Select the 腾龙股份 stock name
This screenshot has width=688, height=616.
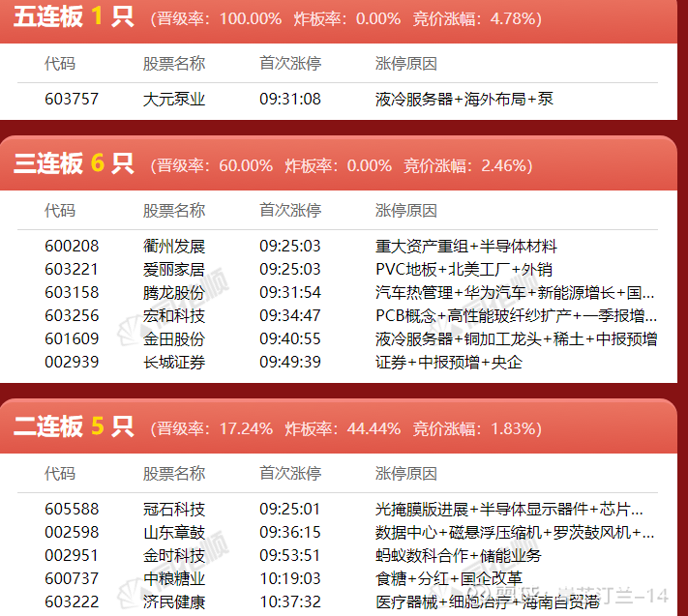click(x=174, y=292)
